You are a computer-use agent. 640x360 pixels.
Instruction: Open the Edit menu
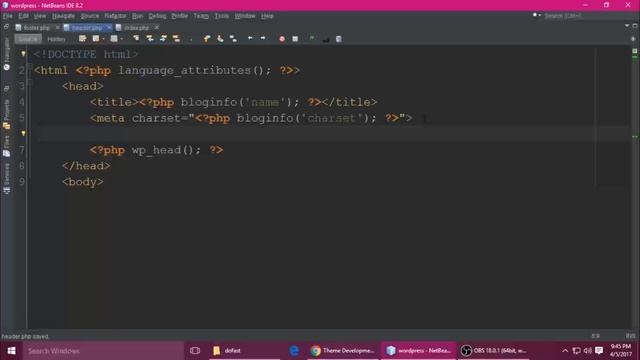23,16
